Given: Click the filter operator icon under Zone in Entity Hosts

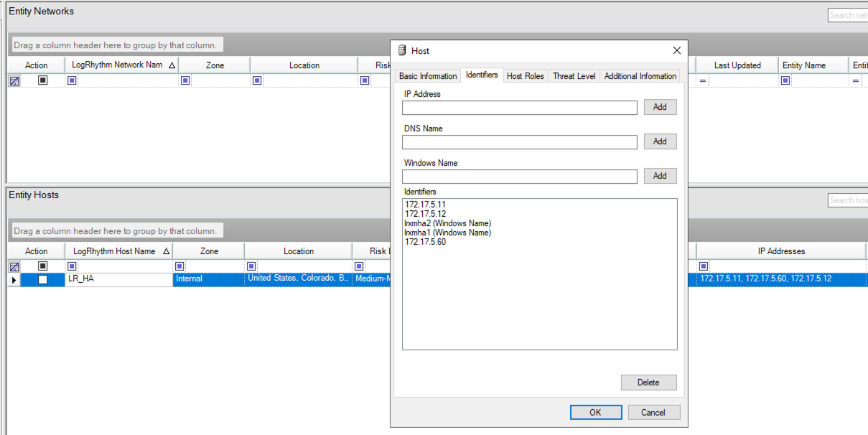Looking at the screenshot, I should [x=179, y=266].
